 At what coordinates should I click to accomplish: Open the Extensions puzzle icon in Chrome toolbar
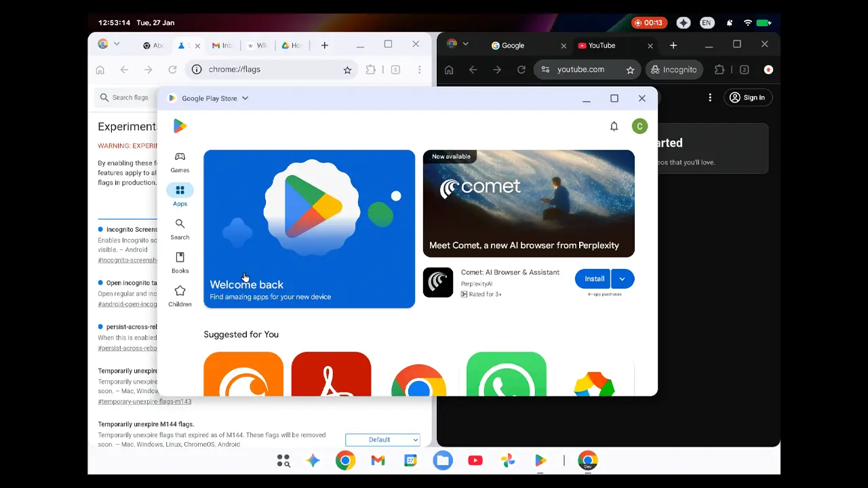coord(371,69)
